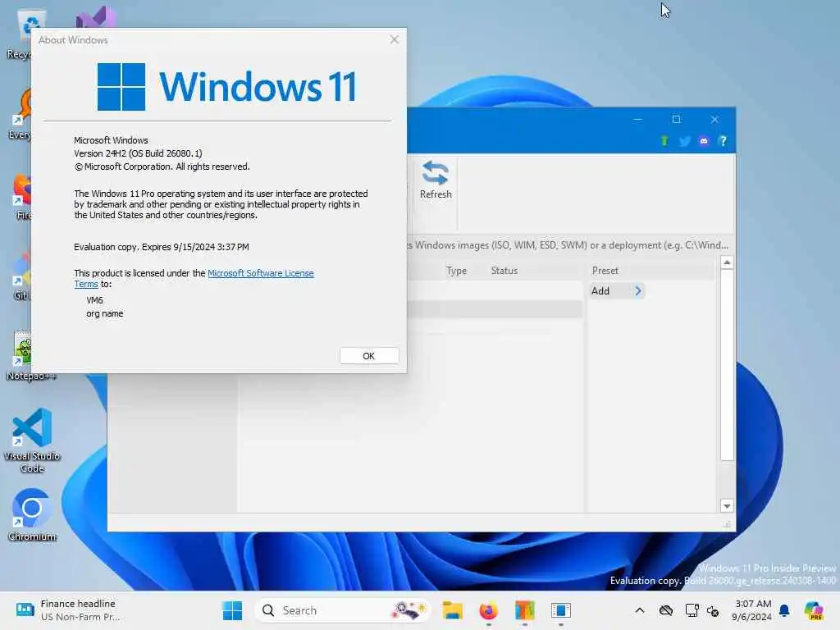Image resolution: width=840 pixels, height=630 pixels.
Task: Select the Notepad++ desktop icon
Action: [x=30, y=356]
